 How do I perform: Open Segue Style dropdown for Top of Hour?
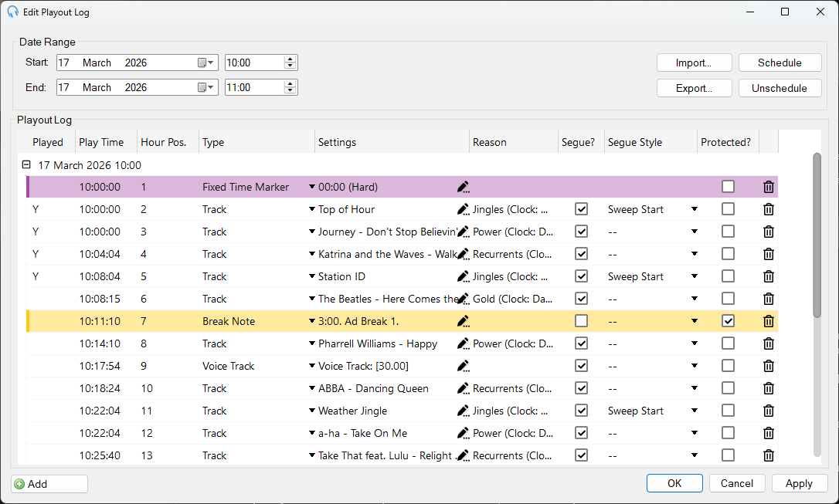695,209
